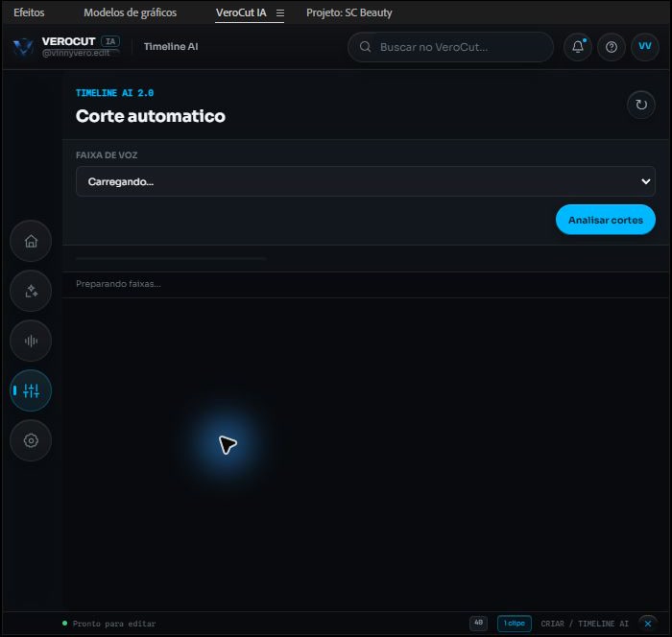
Task: Click the @vinnyvero.edit handle text
Action: pos(76,53)
